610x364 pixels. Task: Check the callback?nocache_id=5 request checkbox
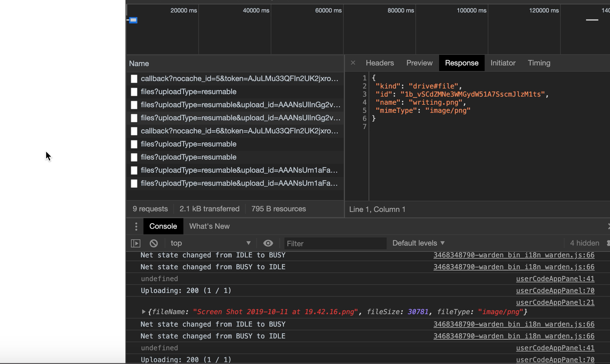click(134, 79)
